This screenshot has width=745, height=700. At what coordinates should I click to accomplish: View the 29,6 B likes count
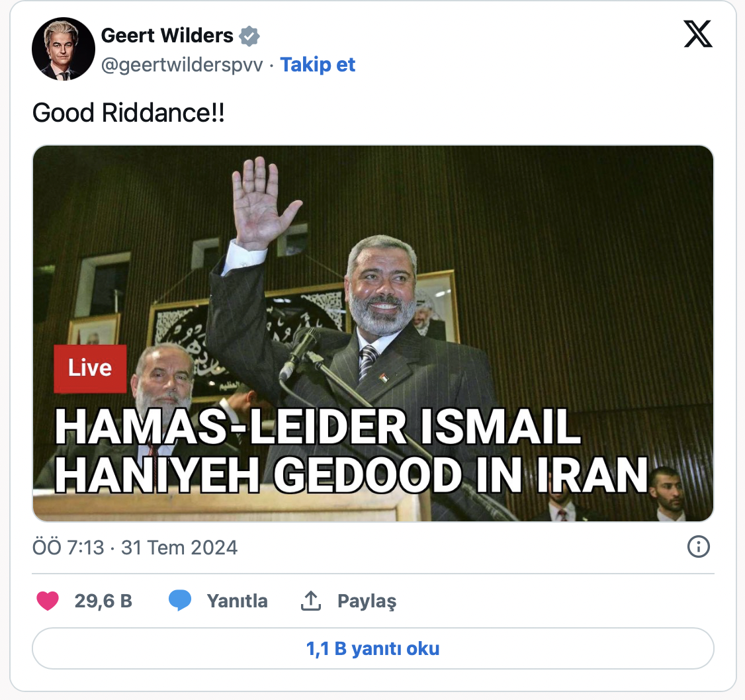point(103,601)
